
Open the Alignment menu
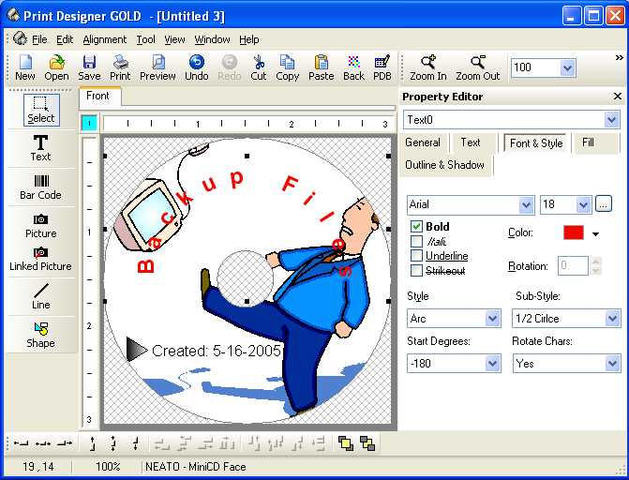click(x=105, y=40)
